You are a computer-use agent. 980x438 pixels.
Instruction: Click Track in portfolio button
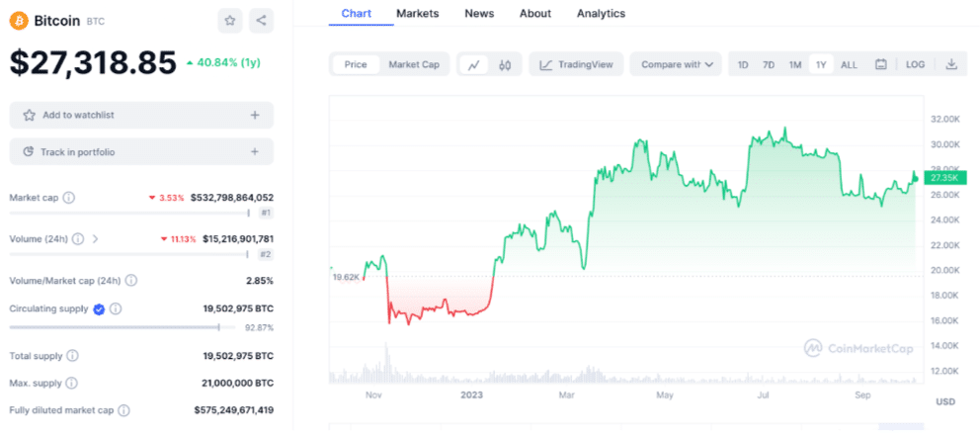click(x=141, y=151)
